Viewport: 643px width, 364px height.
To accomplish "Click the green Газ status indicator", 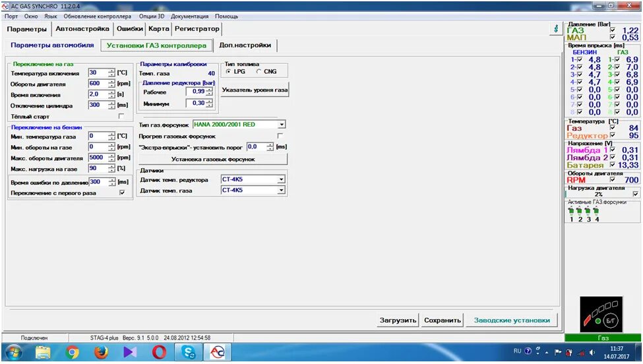I will 603,338.
